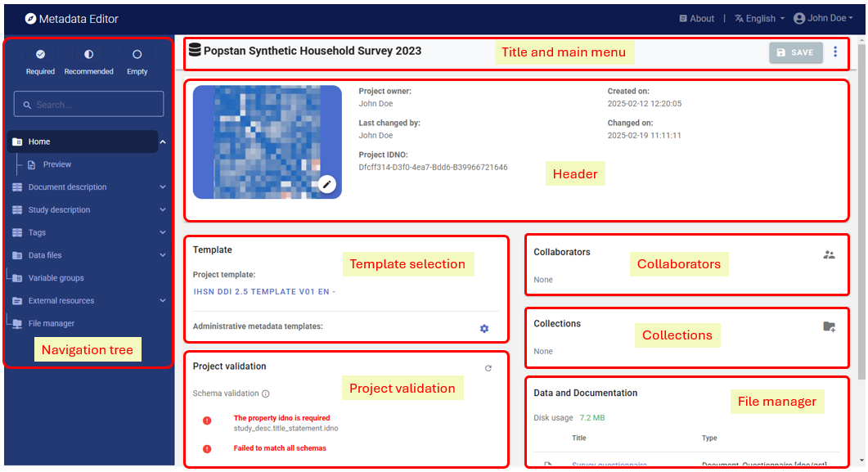Expand the Study description tree node
The image size is (868, 472).
163,210
